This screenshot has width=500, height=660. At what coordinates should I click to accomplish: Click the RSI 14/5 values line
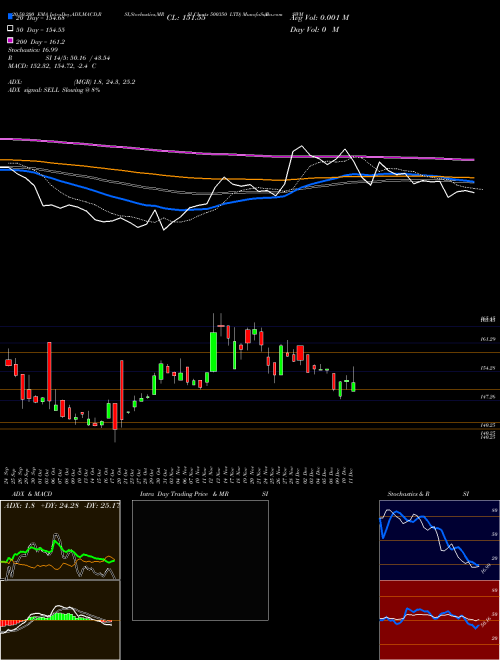click(x=59, y=58)
